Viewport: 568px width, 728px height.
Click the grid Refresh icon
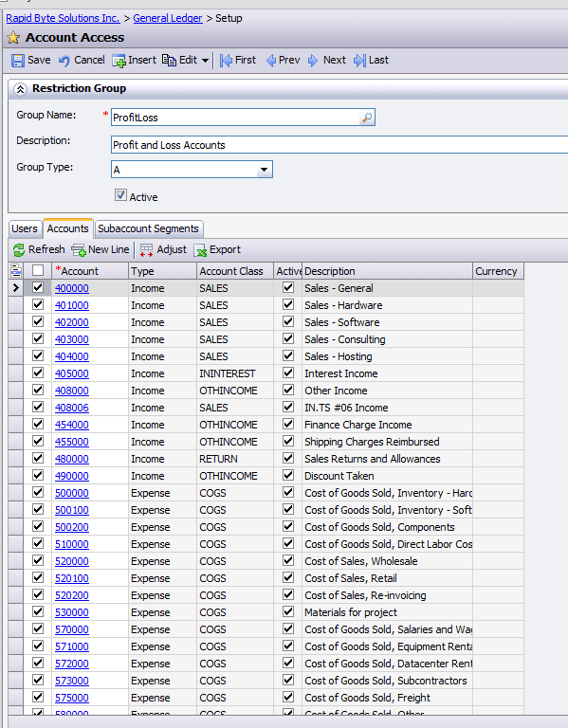[19, 250]
